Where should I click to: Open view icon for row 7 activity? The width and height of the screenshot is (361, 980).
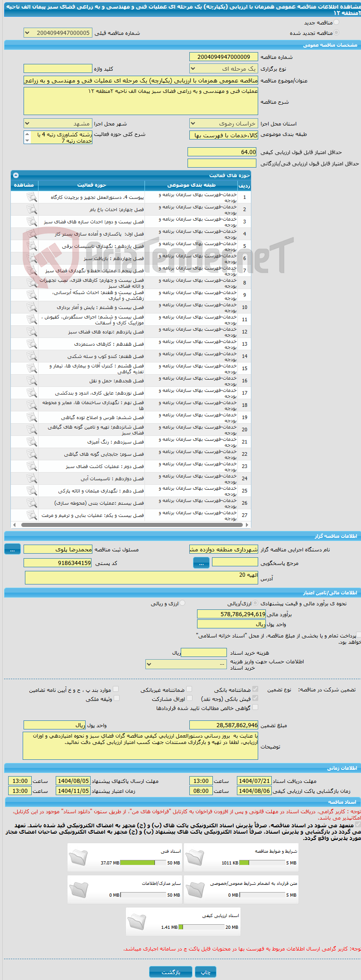[32, 270]
